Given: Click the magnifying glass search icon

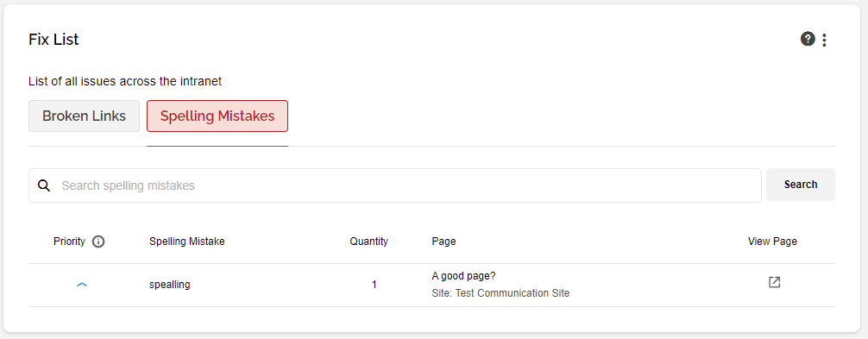Looking at the screenshot, I should 44,185.
